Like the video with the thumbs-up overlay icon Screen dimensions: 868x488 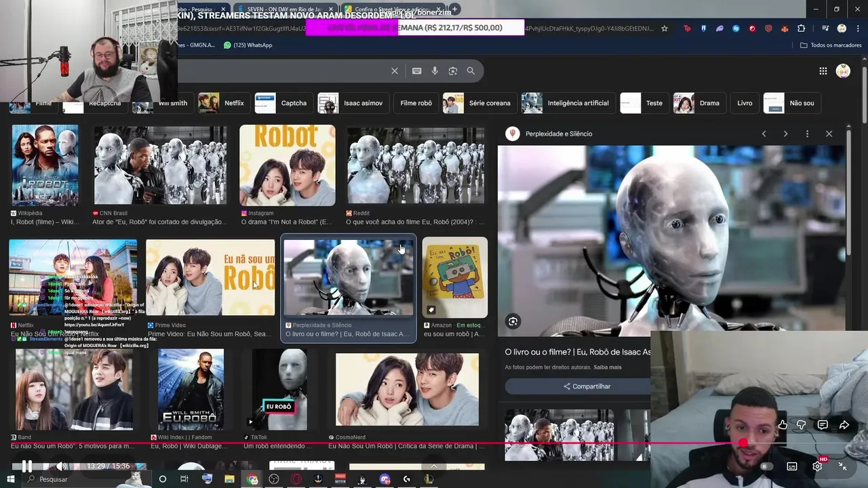click(x=783, y=425)
